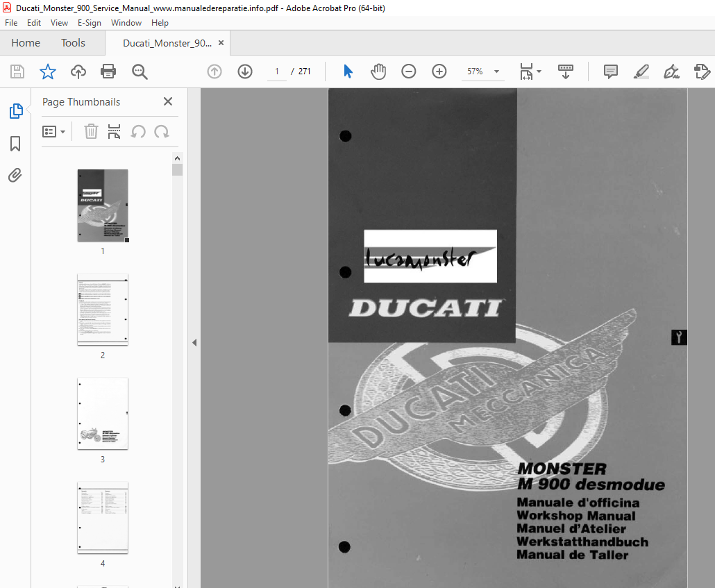Print the document
This screenshot has height=588, width=715.
108,72
